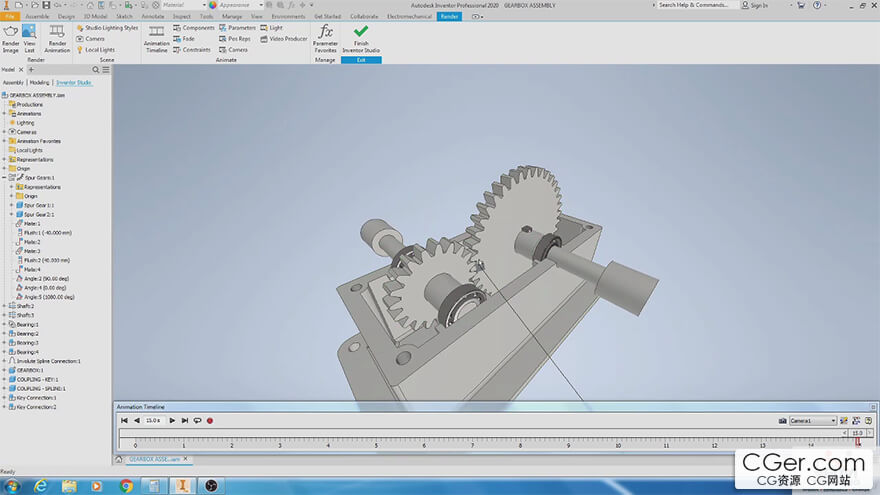880x495 pixels.
Task: Open Animation Timeline from the ribbon
Action: point(157,32)
